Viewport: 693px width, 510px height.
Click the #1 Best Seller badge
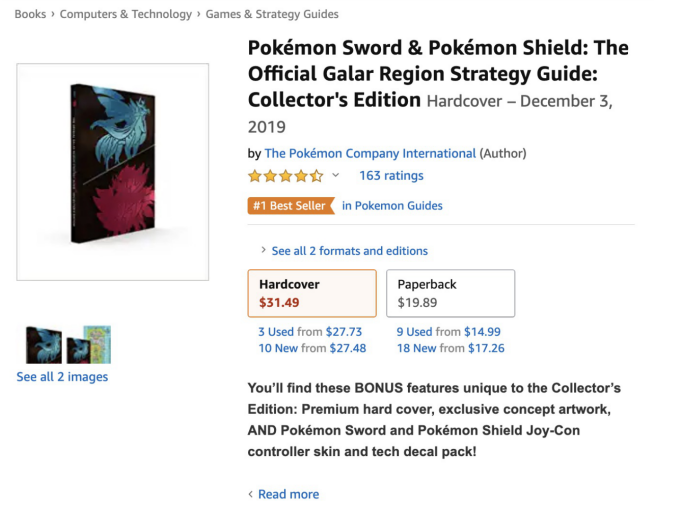(290, 206)
